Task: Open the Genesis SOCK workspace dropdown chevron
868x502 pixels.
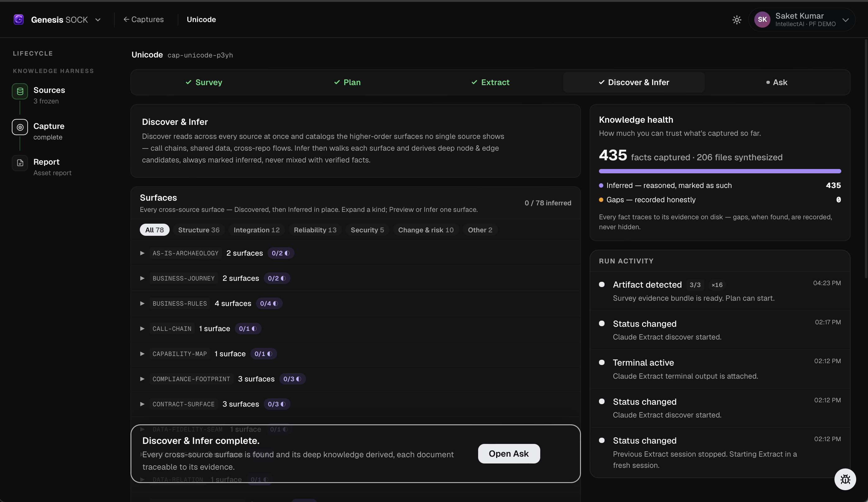Action: (98, 20)
